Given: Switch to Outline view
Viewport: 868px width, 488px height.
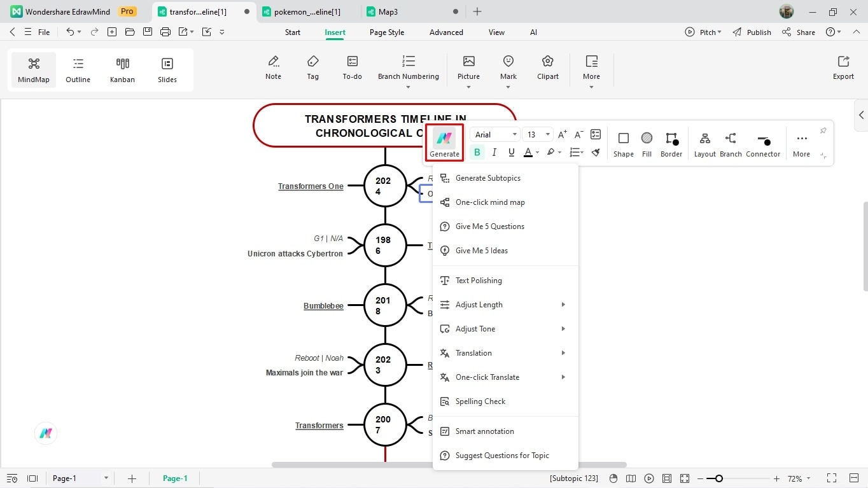Looking at the screenshot, I should click(78, 70).
